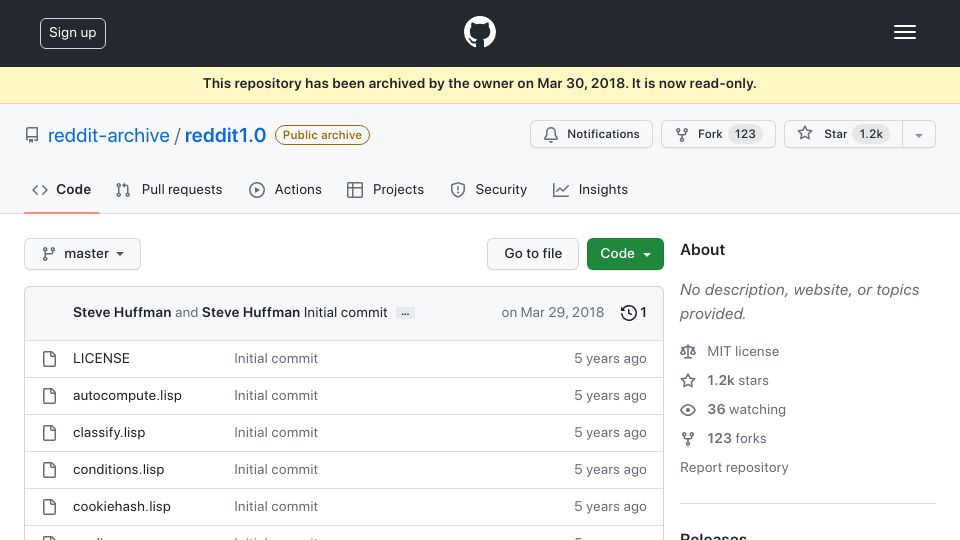
Task: Click '5 years ago' in conditions.lisp row
Action: 610,470
